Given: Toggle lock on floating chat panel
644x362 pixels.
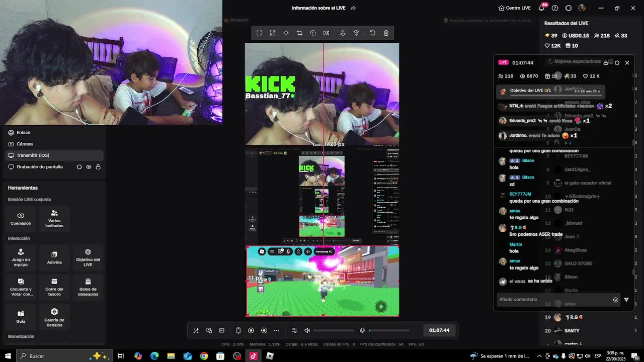Looking at the screenshot, I should pos(606,63).
